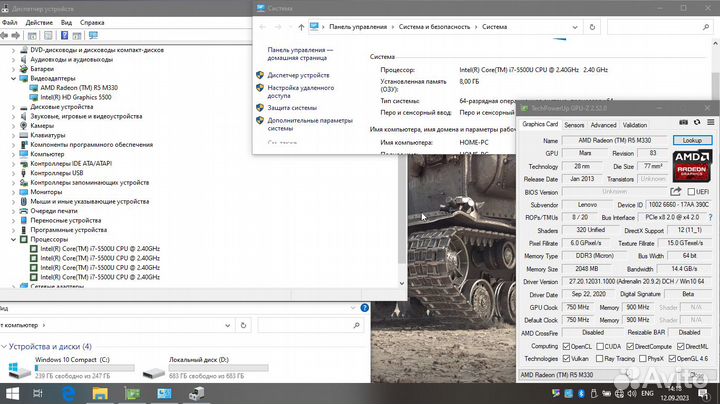The width and height of the screenshot is (720, 404).
Task: Switch to the Sensors tab in GPU-Z
Action: 574,125
